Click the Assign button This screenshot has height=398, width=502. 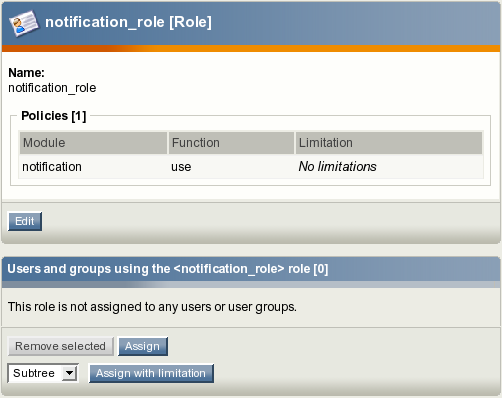click(143, 346)
